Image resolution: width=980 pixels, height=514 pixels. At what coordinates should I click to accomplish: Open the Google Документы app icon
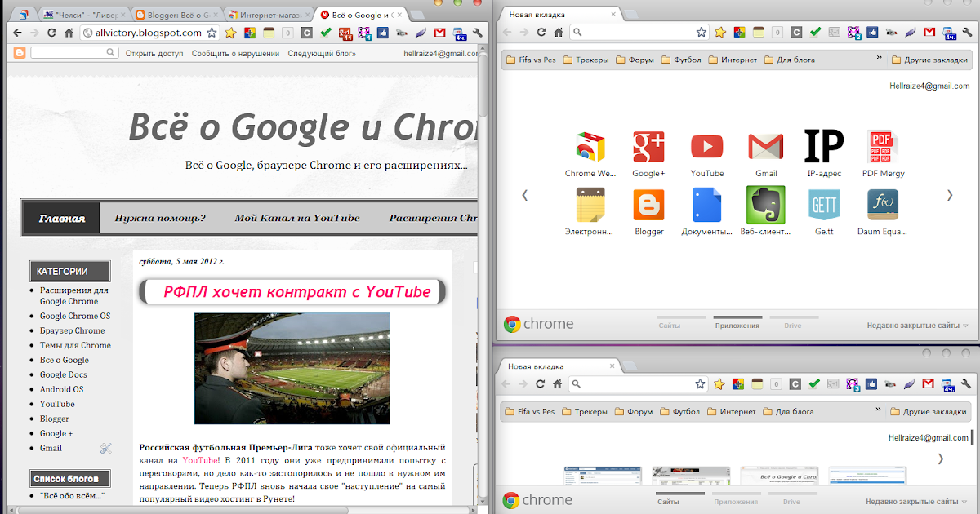(x=706, y=205)
